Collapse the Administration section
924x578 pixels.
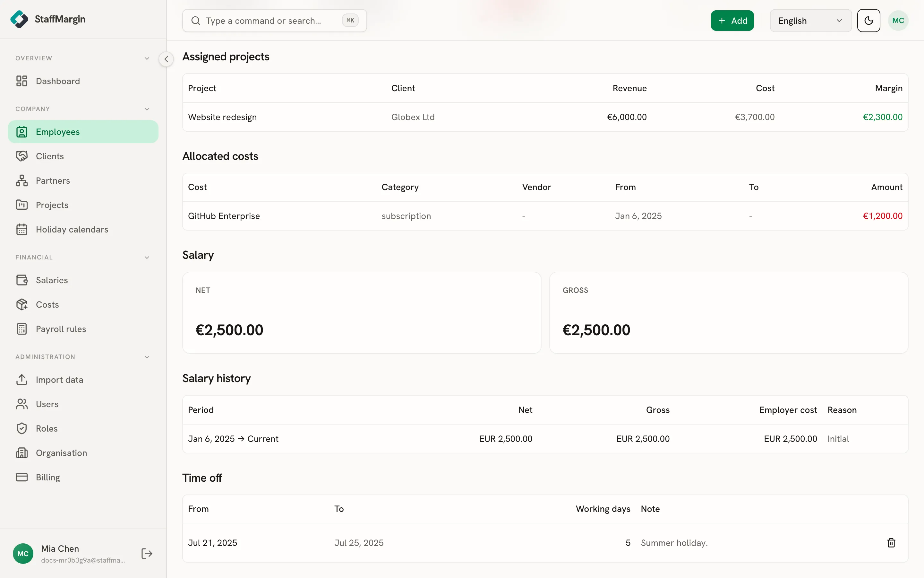tap(147, 357)
